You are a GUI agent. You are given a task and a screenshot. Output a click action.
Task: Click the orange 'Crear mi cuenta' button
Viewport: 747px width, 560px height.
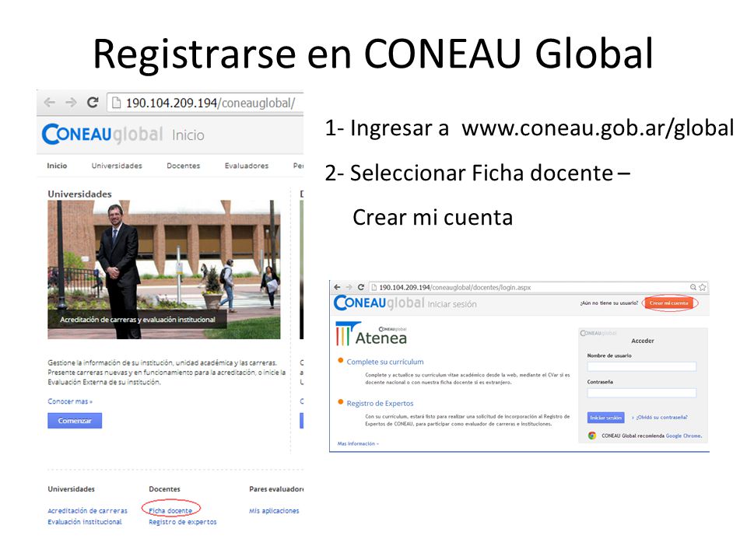pyautogui.click(x=669, y=303)
